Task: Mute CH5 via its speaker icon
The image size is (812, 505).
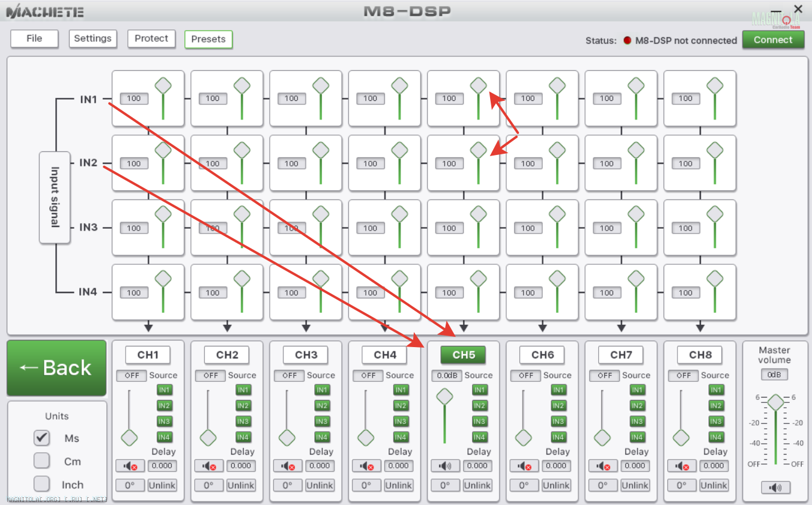Action: point(445,466)
